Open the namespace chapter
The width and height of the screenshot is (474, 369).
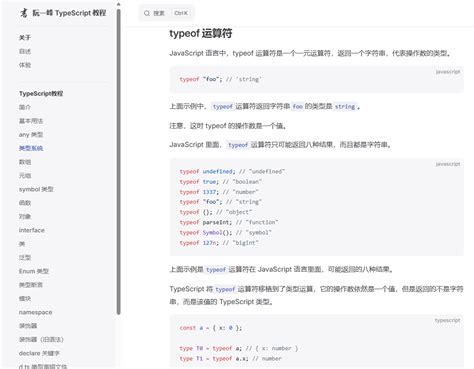(35, 312)
